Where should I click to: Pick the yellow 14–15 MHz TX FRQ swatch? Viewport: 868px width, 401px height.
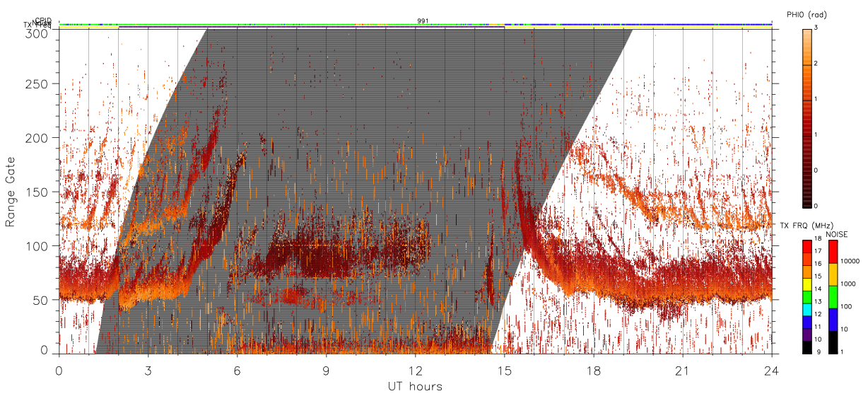(x=807, y=284)
